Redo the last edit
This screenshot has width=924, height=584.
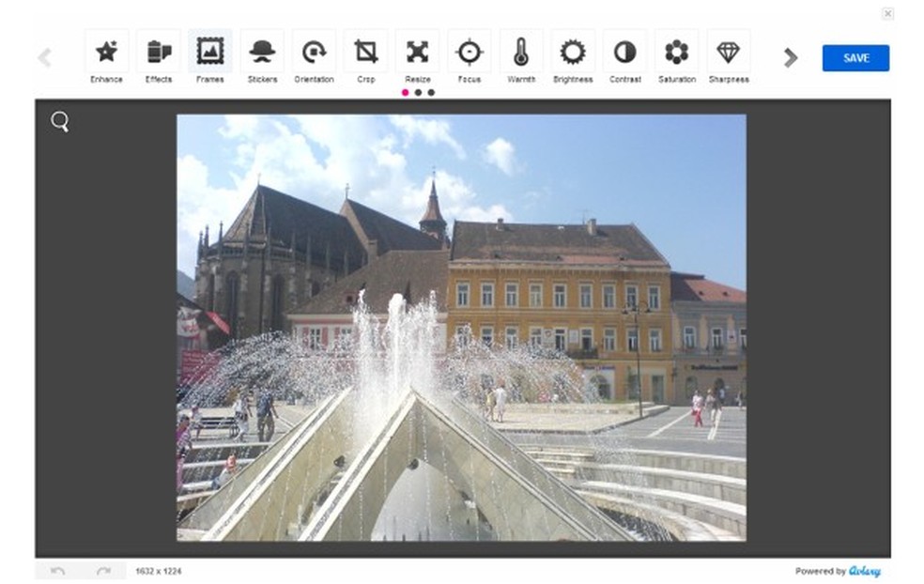click(x=103, y=571)
